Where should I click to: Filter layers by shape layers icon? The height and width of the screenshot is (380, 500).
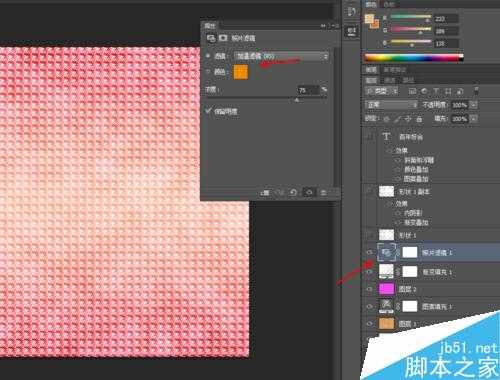pos(448,91)
